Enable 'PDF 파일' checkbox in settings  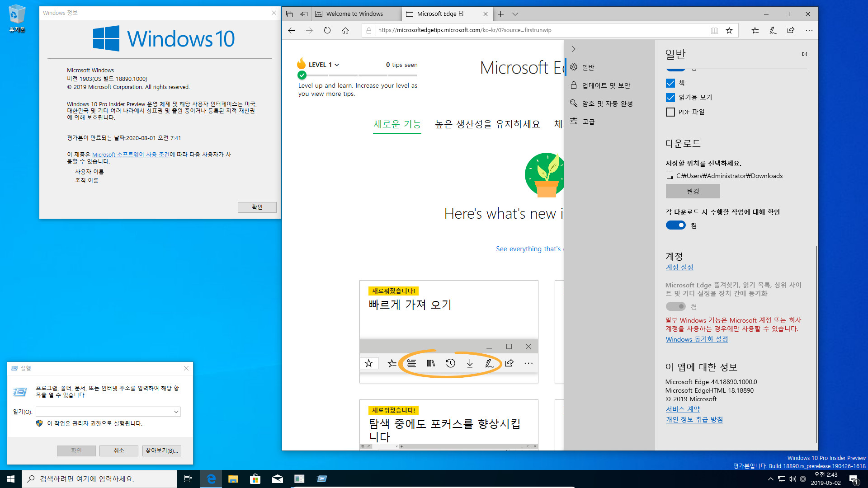(x=671, y=112)
